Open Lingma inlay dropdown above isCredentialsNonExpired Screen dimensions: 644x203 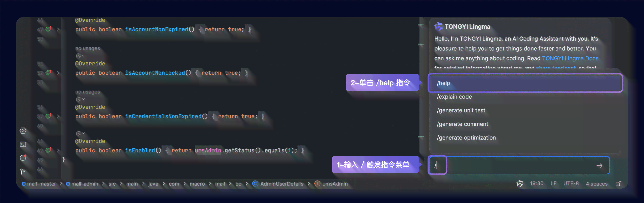tap(80, 99)
